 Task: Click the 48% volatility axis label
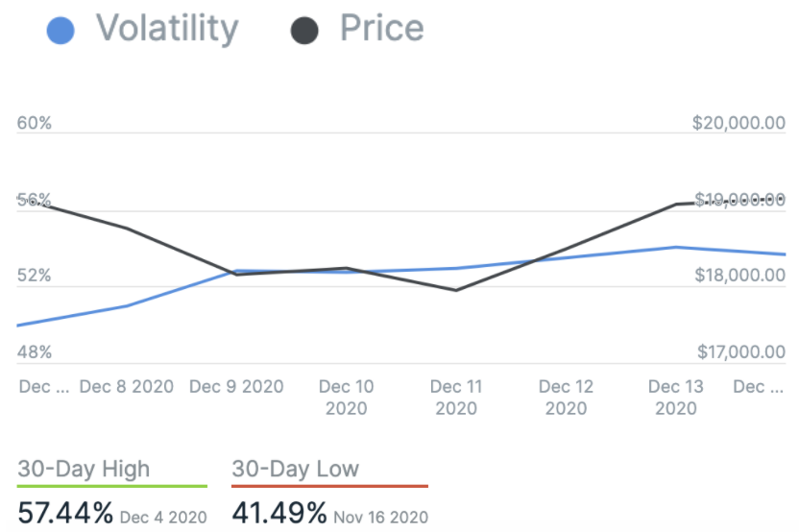click(x=35, y=352)
